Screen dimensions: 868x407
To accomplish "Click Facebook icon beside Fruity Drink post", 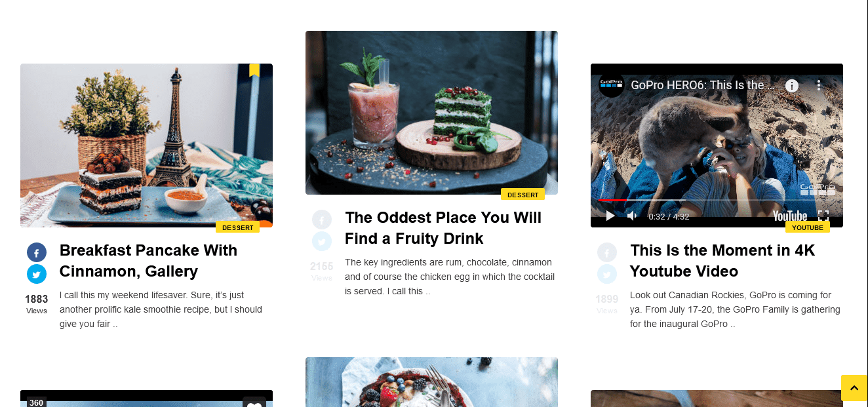I will (x=322, y=220).
